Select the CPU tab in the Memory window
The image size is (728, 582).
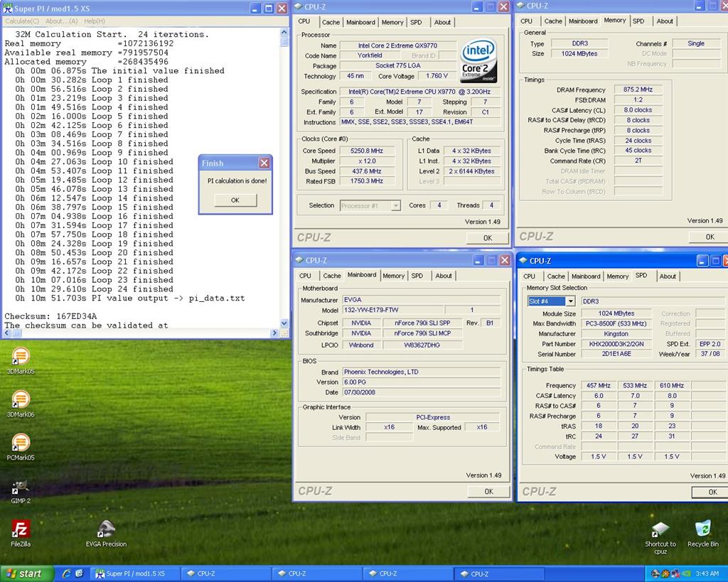(x=527, y=21)
